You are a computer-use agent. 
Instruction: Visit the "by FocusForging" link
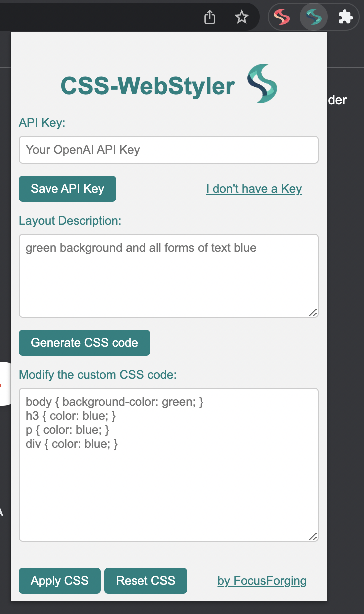[262, 581]
